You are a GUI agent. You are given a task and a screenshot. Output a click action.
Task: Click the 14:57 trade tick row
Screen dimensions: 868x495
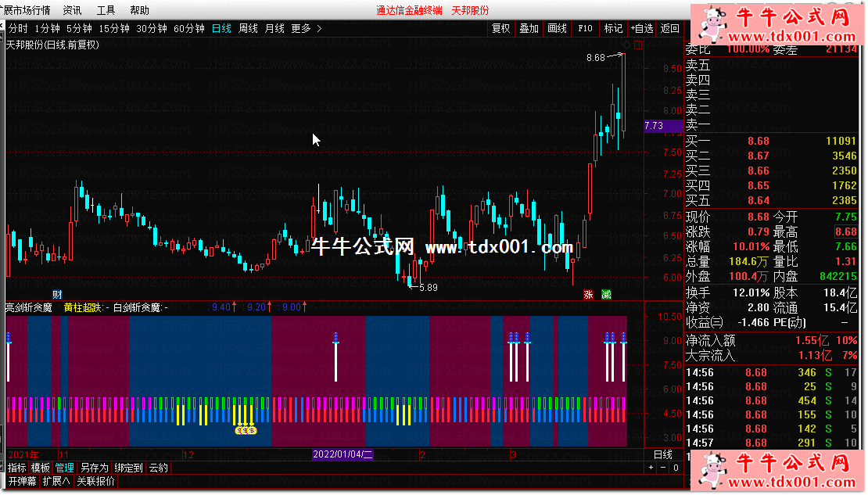[x=771, y=443]
